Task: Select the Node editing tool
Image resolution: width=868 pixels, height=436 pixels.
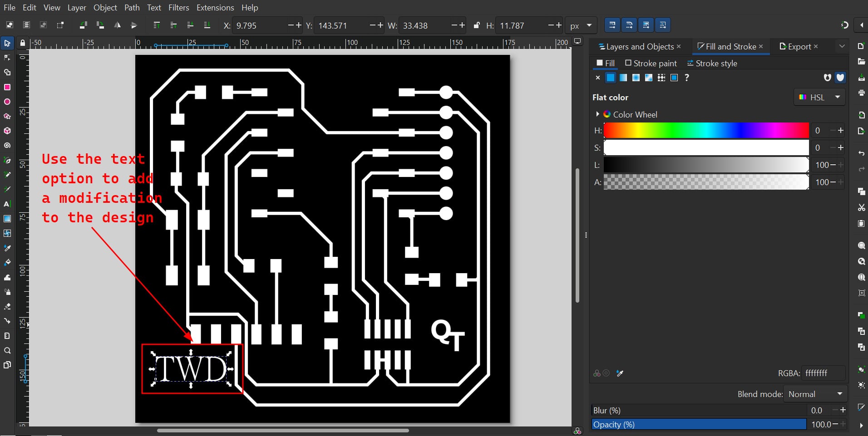Action: 7,58
